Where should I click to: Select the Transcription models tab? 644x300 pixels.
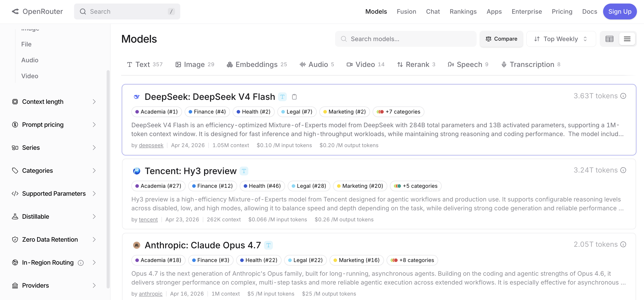(x=531, y=65)
